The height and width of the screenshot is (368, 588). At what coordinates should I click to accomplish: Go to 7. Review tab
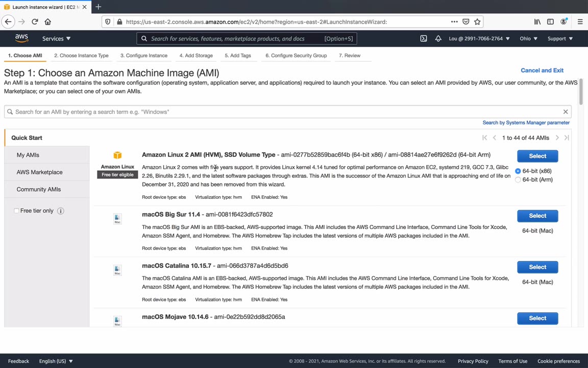coord(350,56)
